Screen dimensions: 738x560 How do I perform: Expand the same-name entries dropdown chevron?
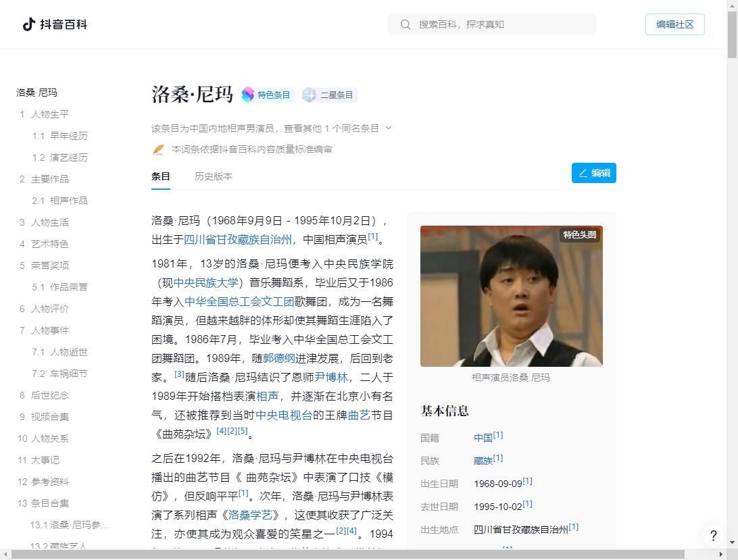pos(388,128)
